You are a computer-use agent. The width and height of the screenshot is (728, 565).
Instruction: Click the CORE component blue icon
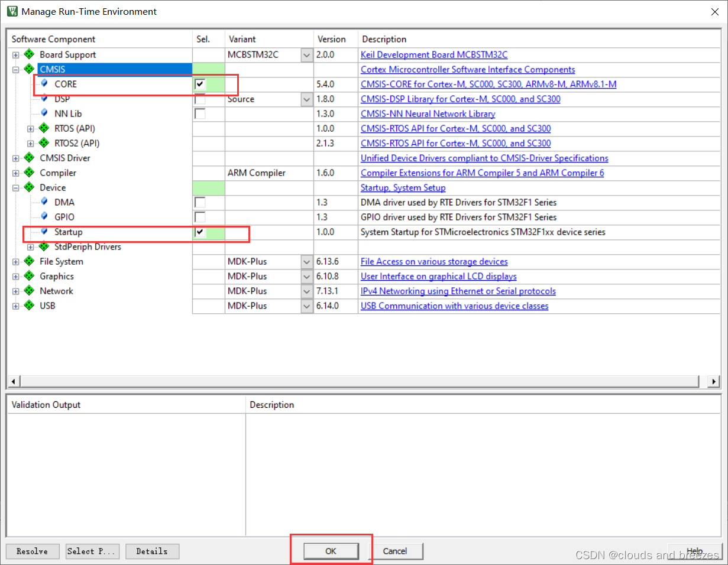coord(44,83)
